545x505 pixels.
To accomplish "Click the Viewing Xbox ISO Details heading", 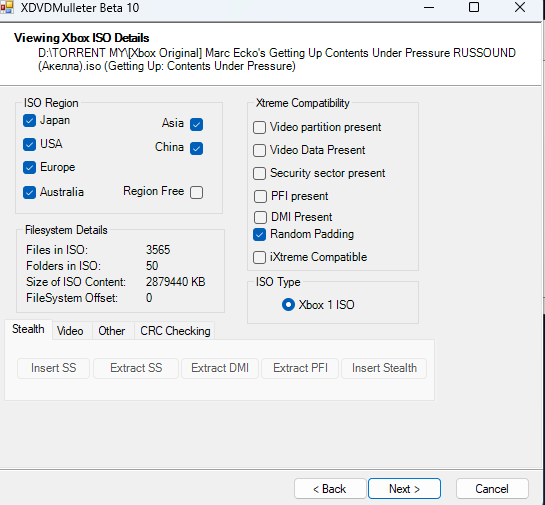I will [82, 38].
